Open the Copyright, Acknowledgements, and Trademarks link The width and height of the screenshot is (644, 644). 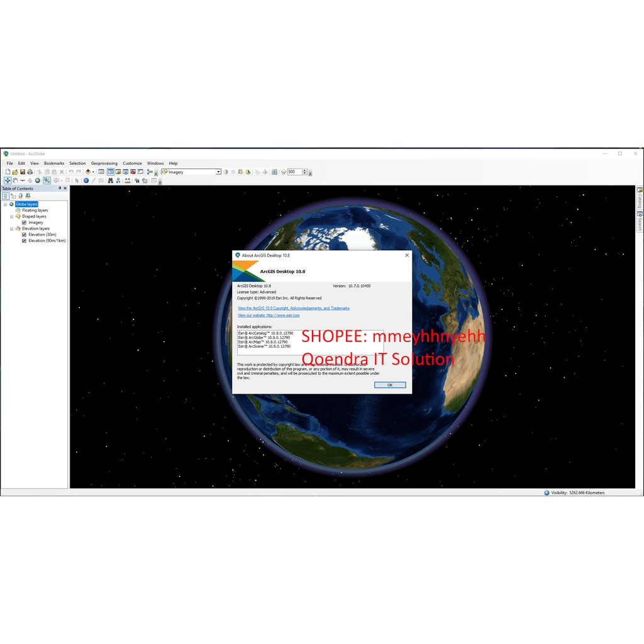coord(294,308)
